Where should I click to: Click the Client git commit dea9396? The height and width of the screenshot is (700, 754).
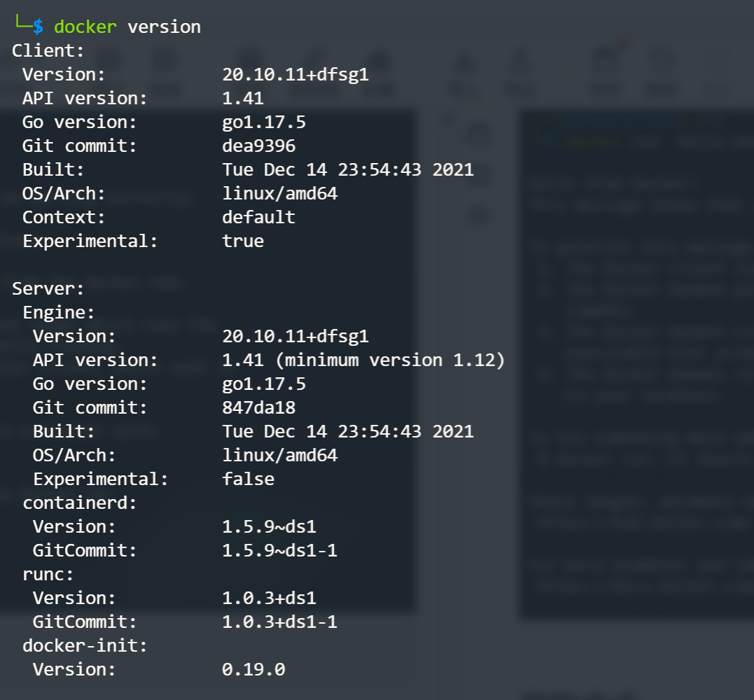point(258,146)
